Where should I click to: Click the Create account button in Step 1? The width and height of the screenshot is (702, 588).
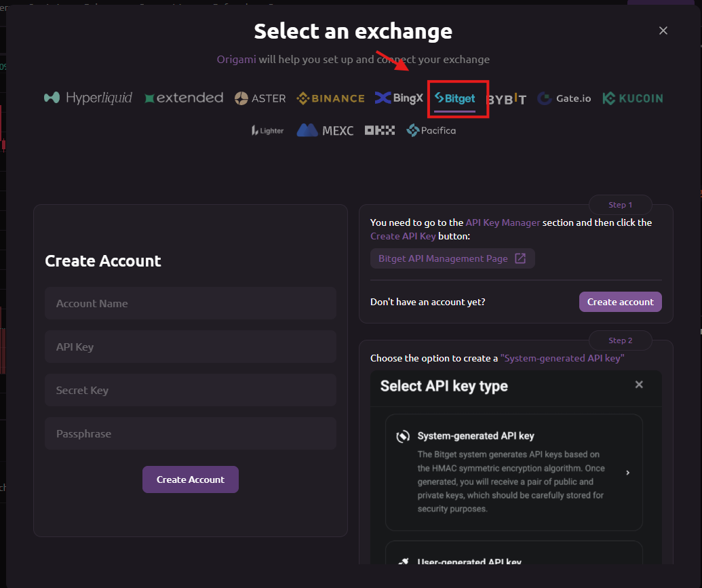(620, 302)
